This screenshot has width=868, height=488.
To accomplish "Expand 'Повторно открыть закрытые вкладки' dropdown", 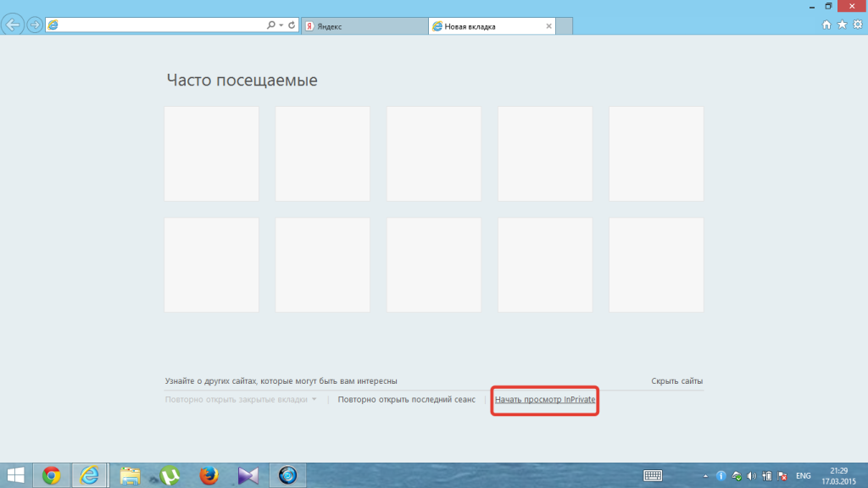I will pos(314,399).
